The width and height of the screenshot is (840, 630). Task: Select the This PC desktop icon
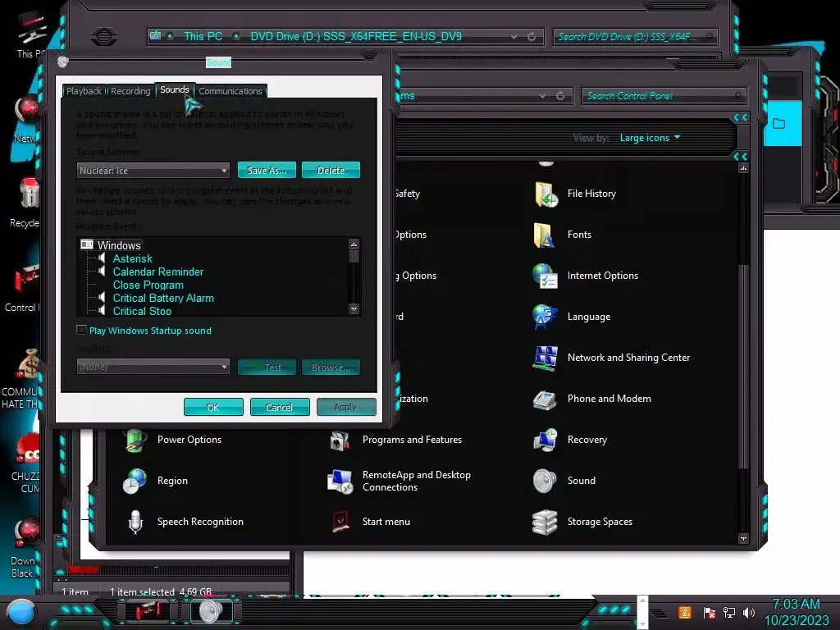tap(31, 35)
